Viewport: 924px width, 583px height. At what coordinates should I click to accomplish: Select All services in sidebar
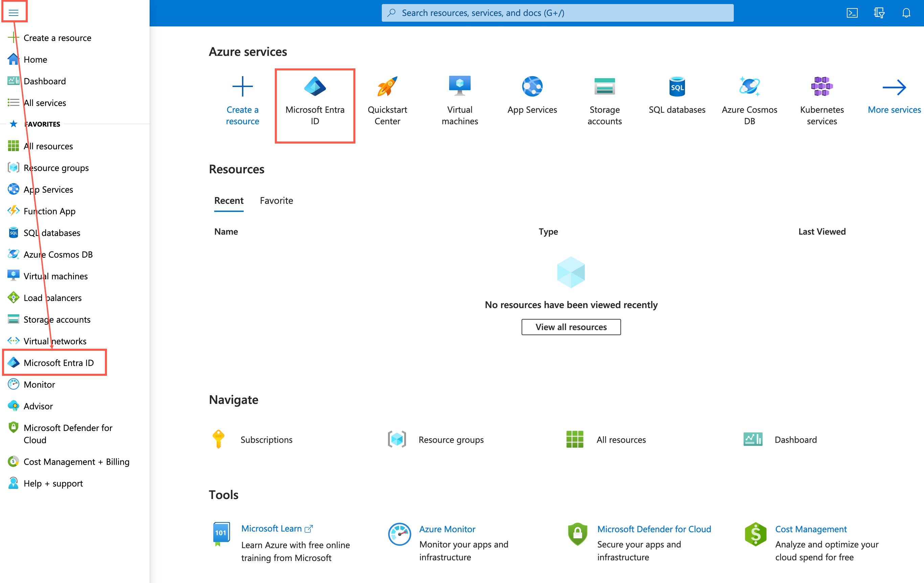click(45, 103)
